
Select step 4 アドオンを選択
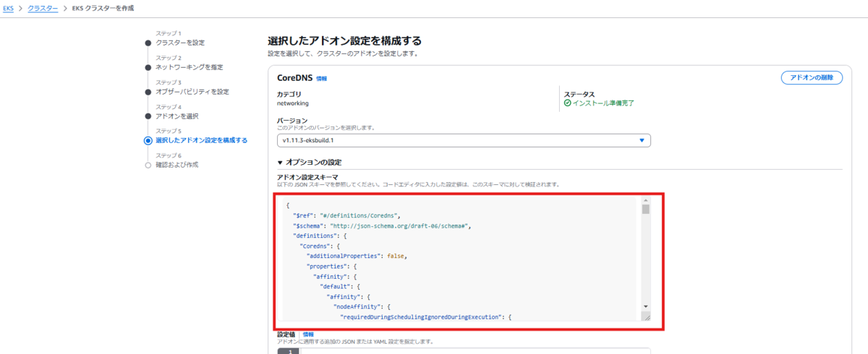pos(176,116)
